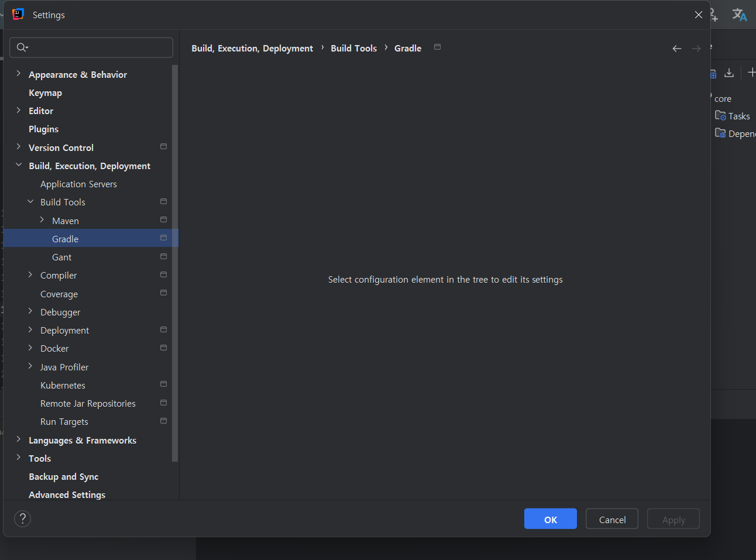Click the Gradle breadcrumb label
The width and height of the screenshot is (756, 560).
pos(408,48)
